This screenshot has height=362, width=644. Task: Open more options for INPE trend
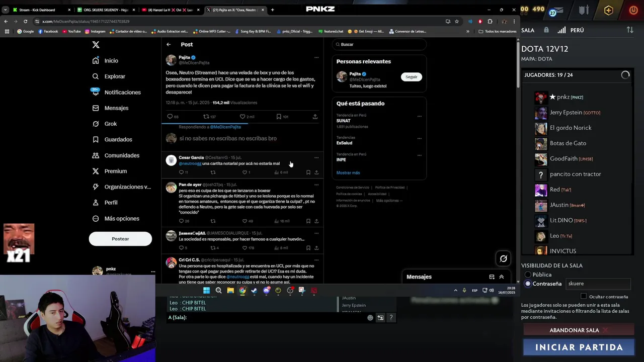point(419,155)
